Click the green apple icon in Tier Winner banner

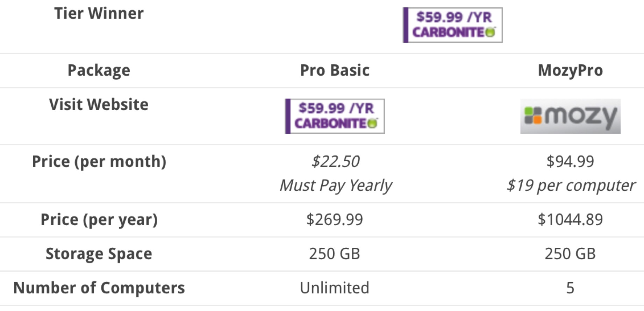[x=491, y=32]
